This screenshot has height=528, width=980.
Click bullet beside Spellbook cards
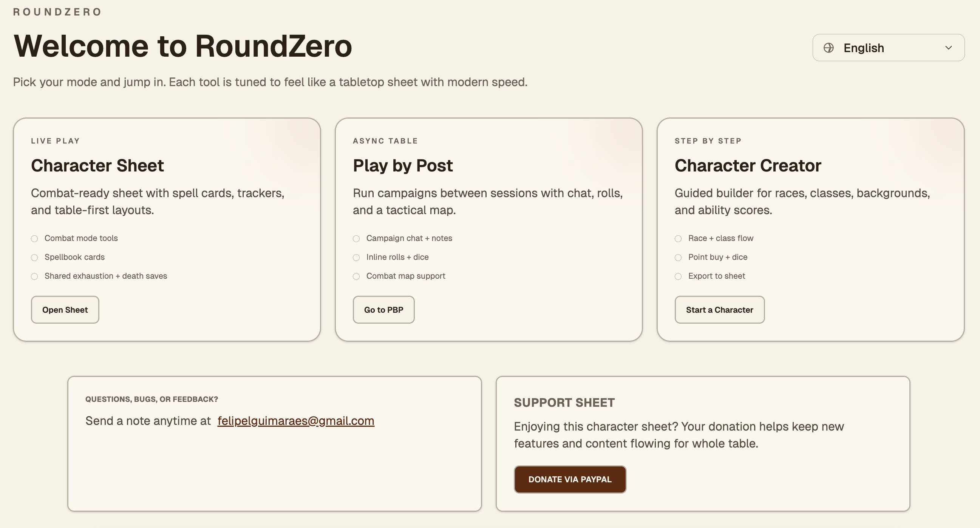tap(35, 258)
